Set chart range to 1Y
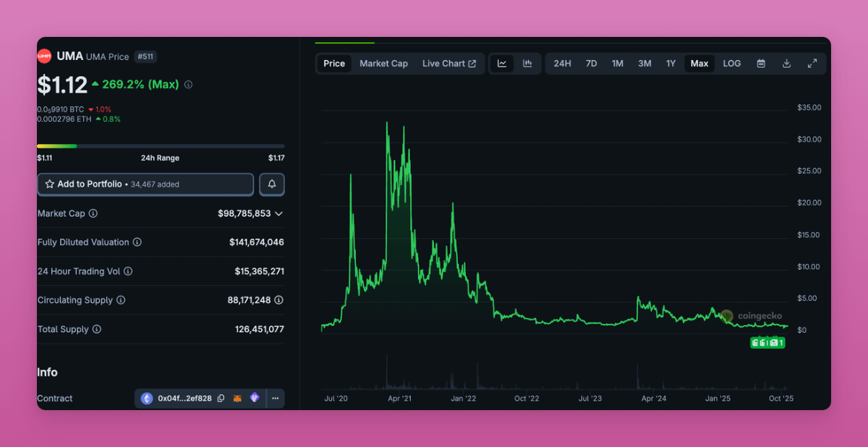This screenshot has width=868, height=447. click(671, 64)
